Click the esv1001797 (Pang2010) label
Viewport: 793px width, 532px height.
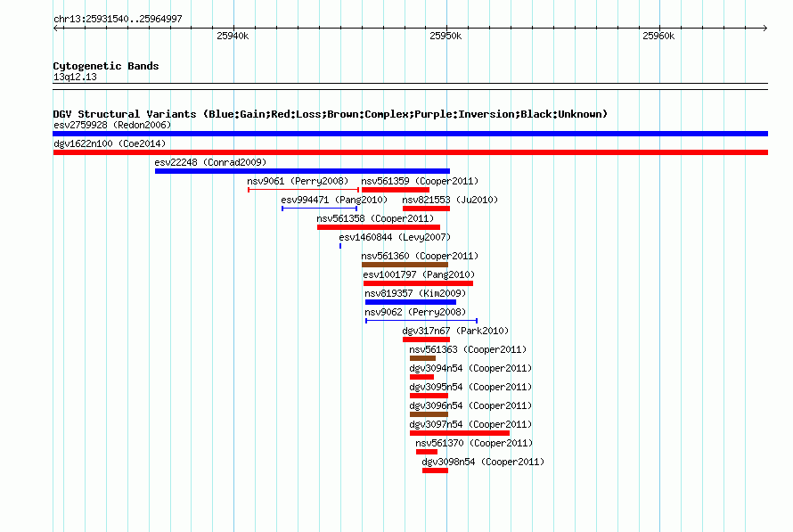coord(419,274)
